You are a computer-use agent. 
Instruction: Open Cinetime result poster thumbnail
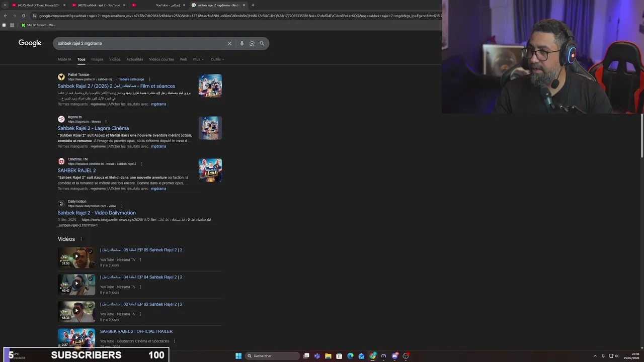pos(210,170)
